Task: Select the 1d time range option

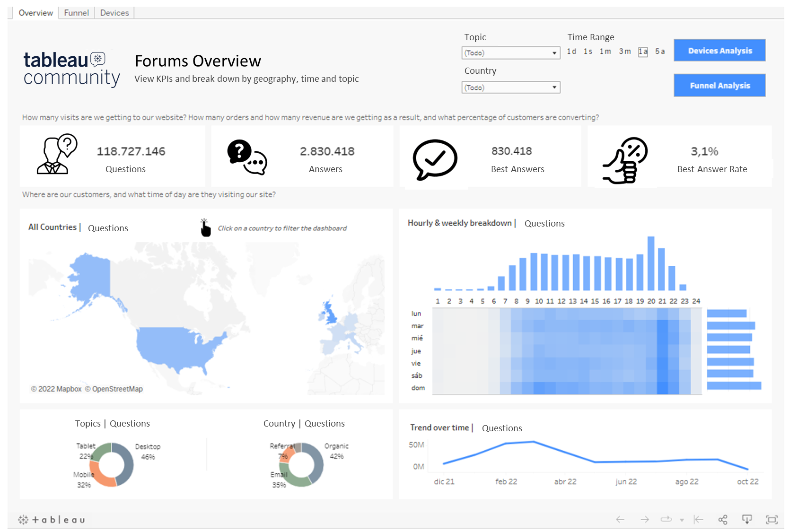Action: [x=571, y=52]
